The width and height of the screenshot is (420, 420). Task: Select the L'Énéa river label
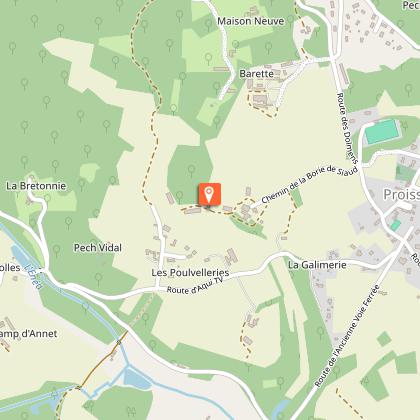pos(34,277)
